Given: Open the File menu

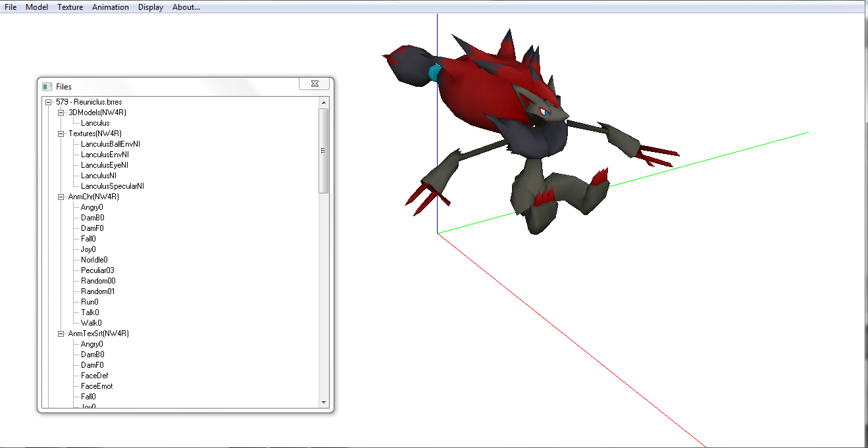Looking at the screenshot, I should [x=11, y=7].
